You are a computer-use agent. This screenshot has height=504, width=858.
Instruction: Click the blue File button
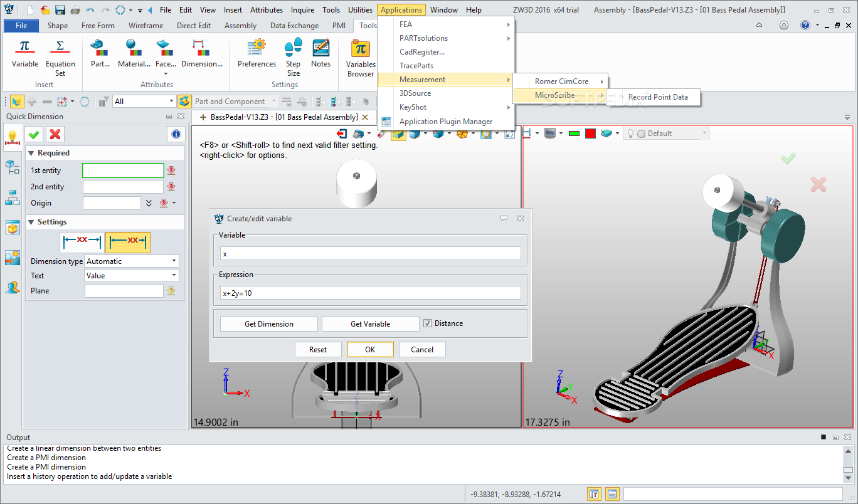click(x=21, y=26)
